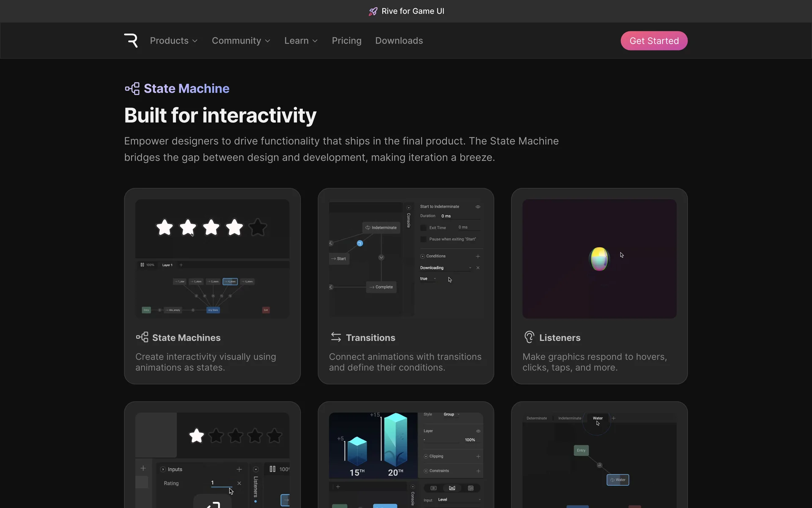The width and height of the screenshot is (812, 508).
Task: Click the fifth empty rating star
Action: click(258, 227)
